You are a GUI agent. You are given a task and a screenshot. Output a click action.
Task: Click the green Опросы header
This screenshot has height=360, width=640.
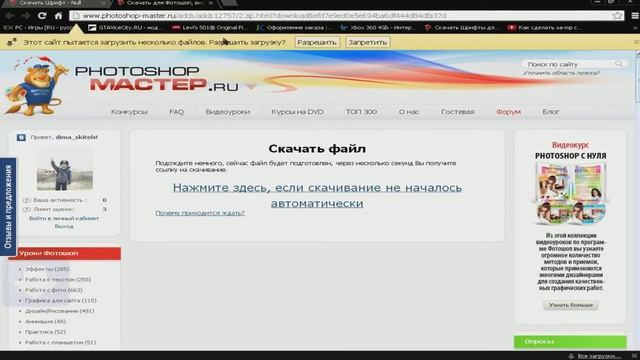tap(570, 342)
